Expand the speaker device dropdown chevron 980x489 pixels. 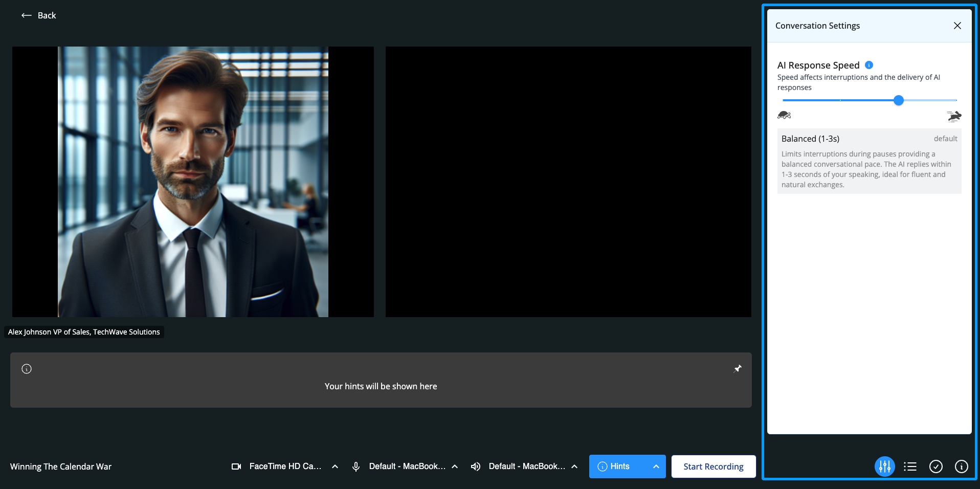574,466
